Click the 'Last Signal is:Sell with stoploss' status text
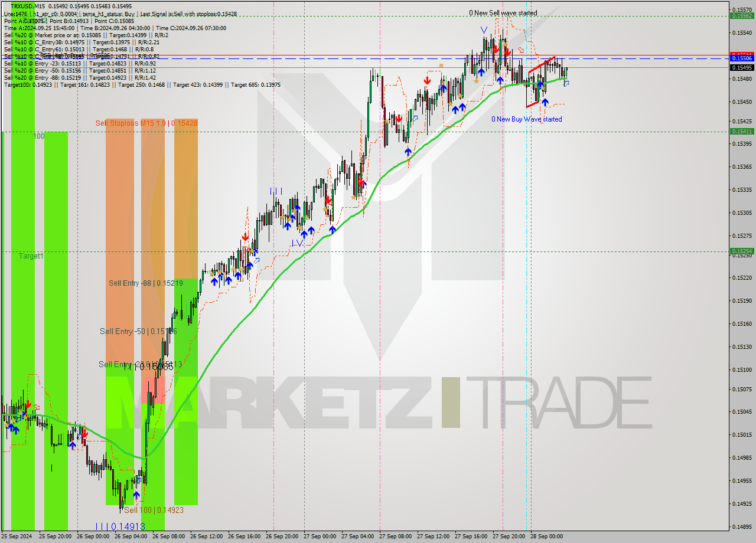Image resolution: width=756 pixels, height=543 pixels. click(188, 13)
